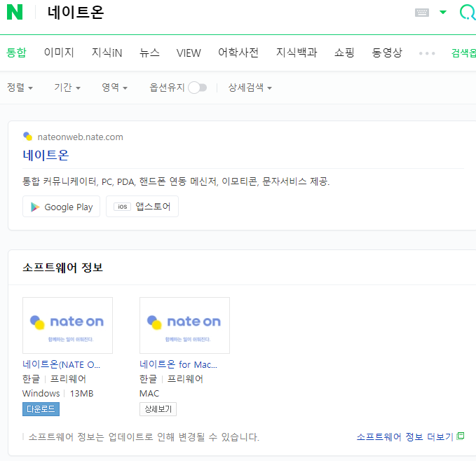Open the blue 네이트온 result title
The width and height of the screenshot is (476, 461).
(x=46, y=155)
